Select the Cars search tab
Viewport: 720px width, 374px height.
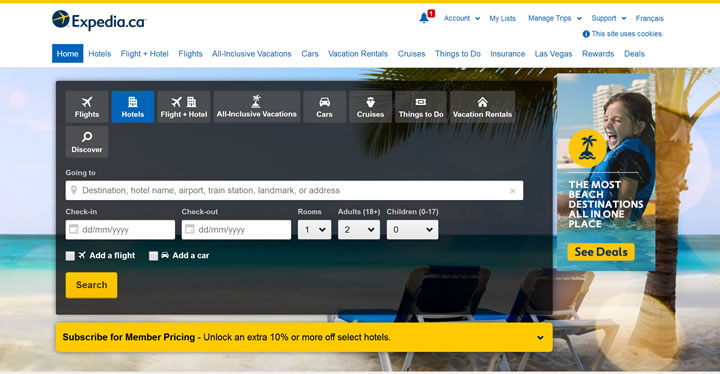[x=324, y=107]
